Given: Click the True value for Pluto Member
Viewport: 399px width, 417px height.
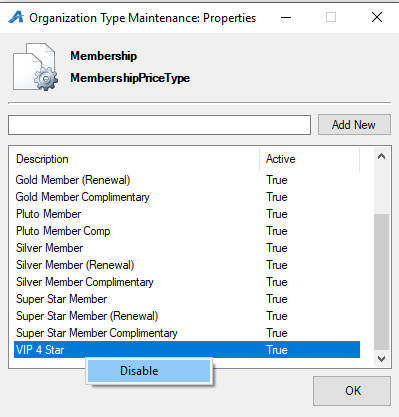Looking at the screenshot, I should [x=277, y=214].
